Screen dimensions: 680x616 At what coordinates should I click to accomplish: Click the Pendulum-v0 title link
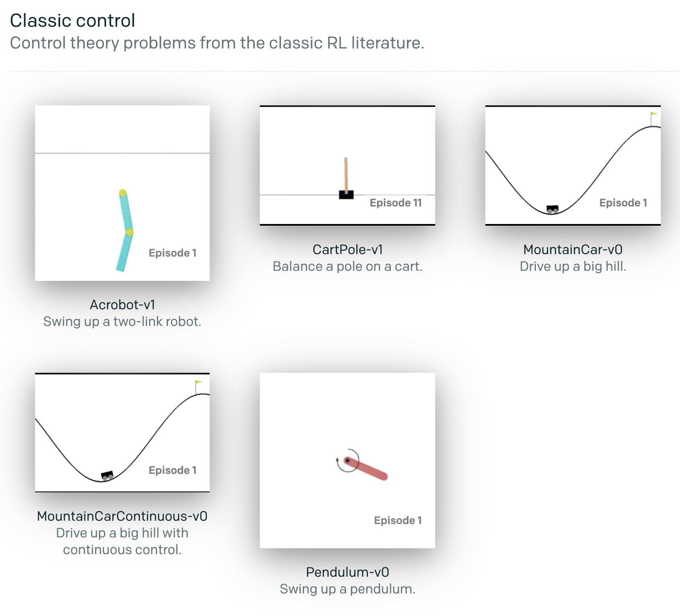pos(348,572)
